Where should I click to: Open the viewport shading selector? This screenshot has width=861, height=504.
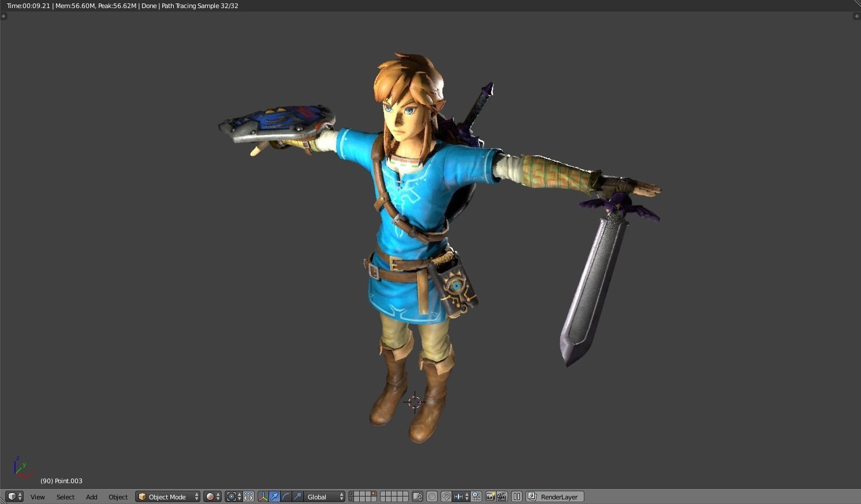pos(213,496)
